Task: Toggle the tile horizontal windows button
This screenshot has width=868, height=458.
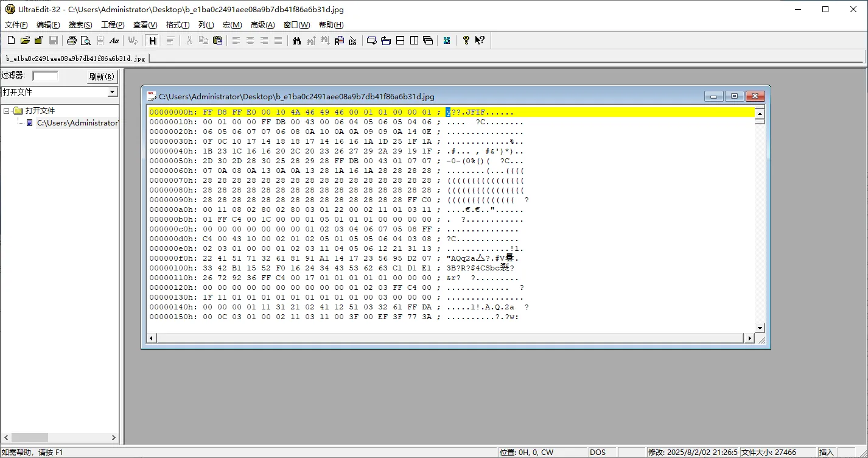Action: (x=400, y=40)
